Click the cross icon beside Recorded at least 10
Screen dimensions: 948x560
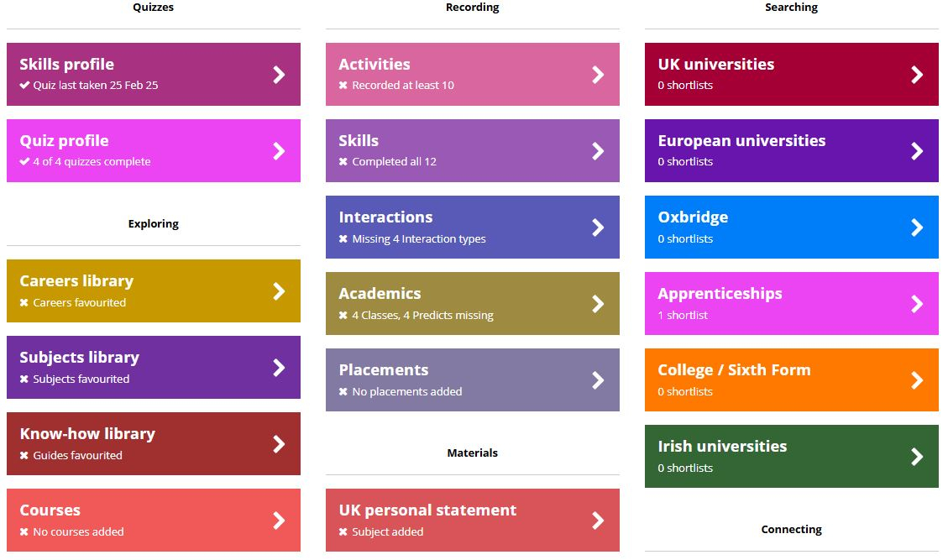(343, 86)
